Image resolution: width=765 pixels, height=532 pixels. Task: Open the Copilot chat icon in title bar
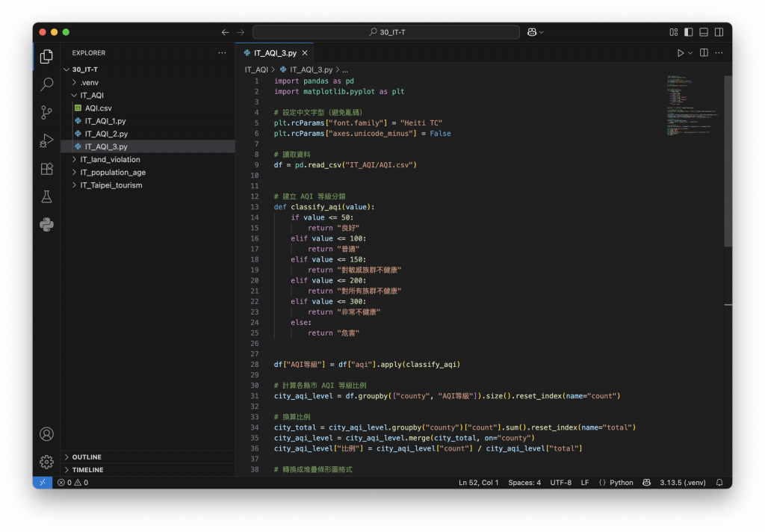532,32
